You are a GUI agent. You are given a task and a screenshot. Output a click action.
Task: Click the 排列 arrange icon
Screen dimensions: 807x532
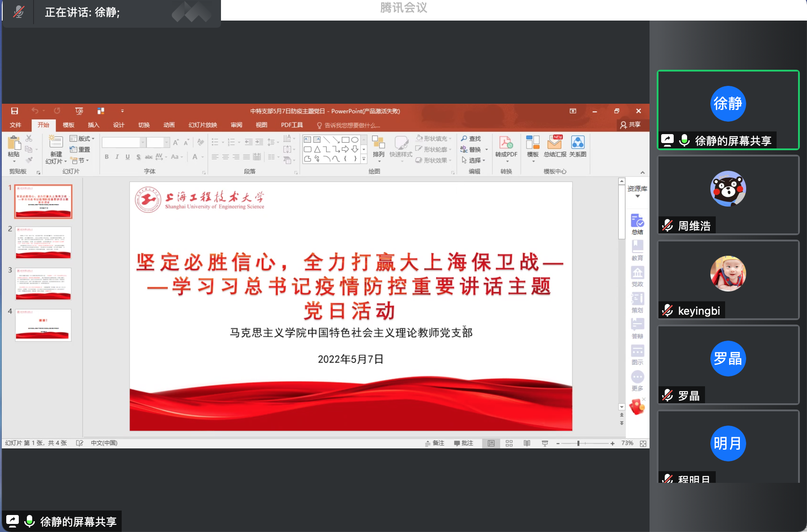coord(378,143)
